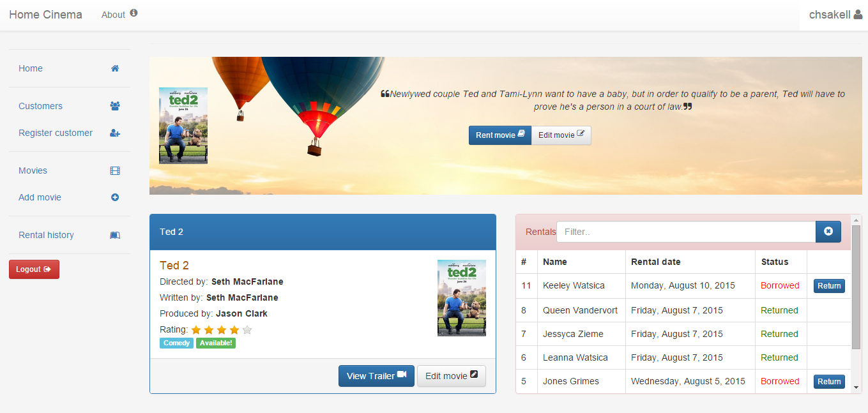Clear the rentals filter with the X button

(828, 232)
